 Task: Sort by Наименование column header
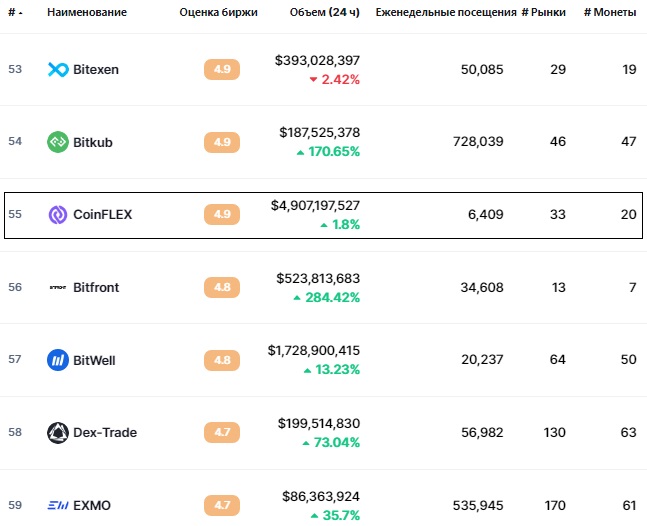[87, 12]
